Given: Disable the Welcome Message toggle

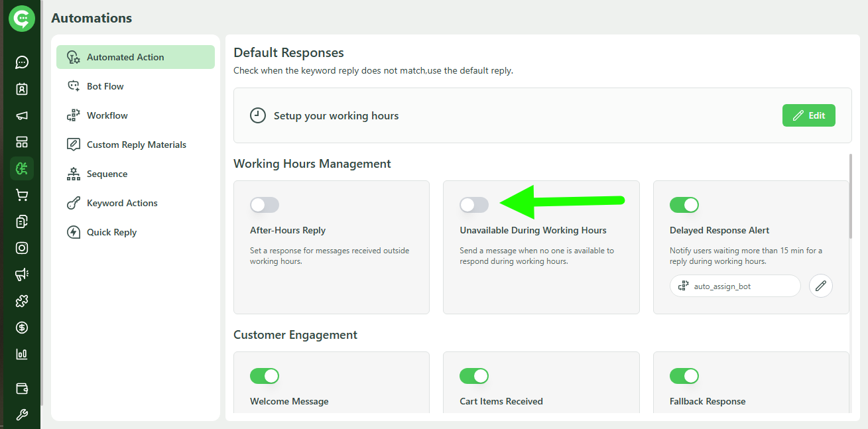Looking at the screenshot, I should coord(265,376).
